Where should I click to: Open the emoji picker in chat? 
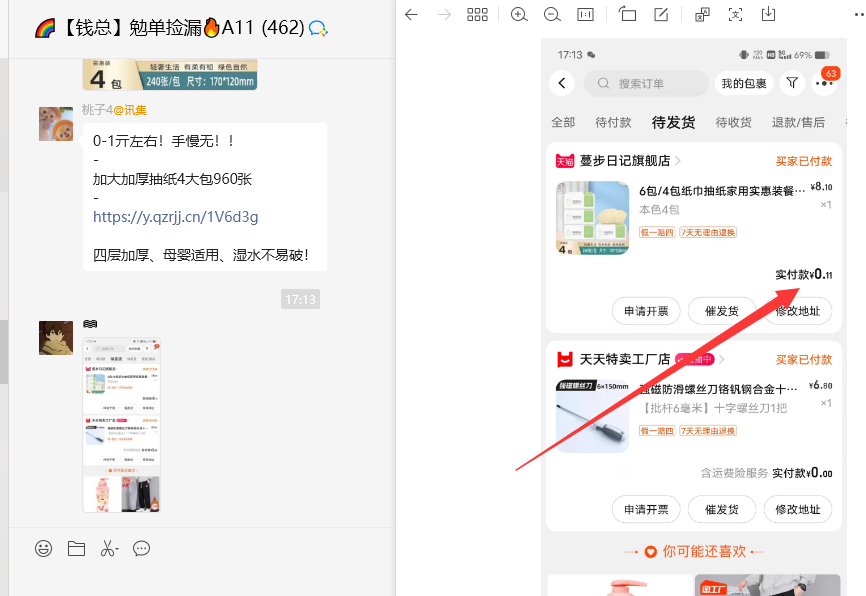[42, 548]
